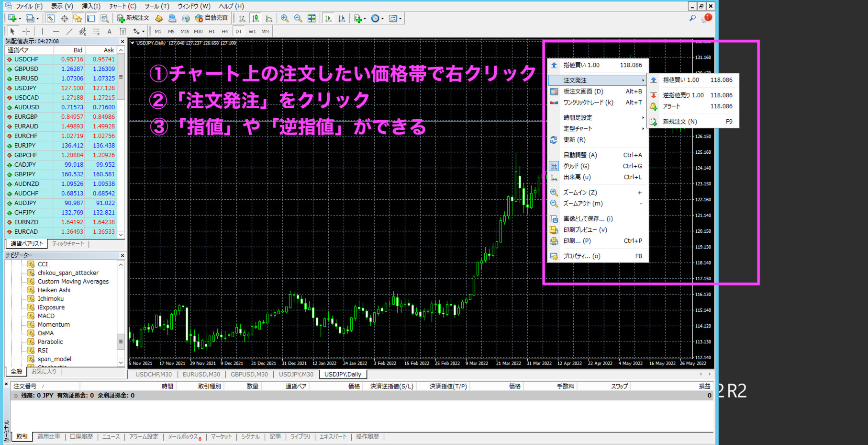Open the search magnifier icon at top right
Viewport: 868px width, 445px height.
692,18
